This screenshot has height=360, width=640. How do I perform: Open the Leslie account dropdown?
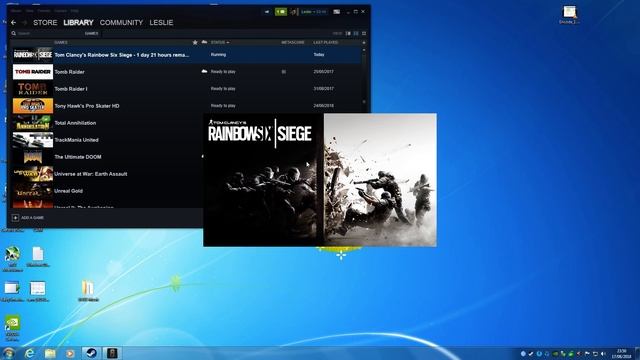[313, 12]
